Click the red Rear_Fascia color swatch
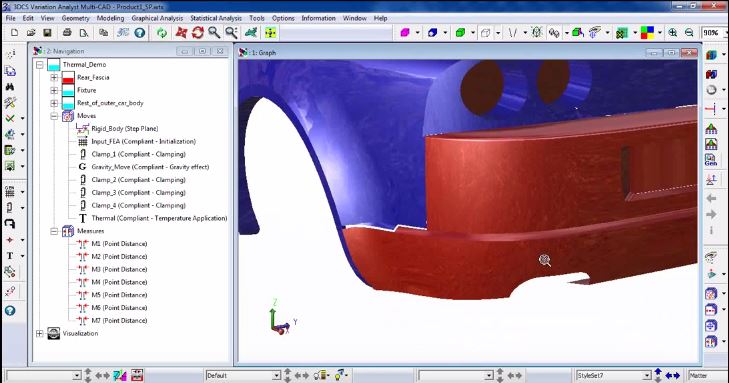 tap(68, 78)
